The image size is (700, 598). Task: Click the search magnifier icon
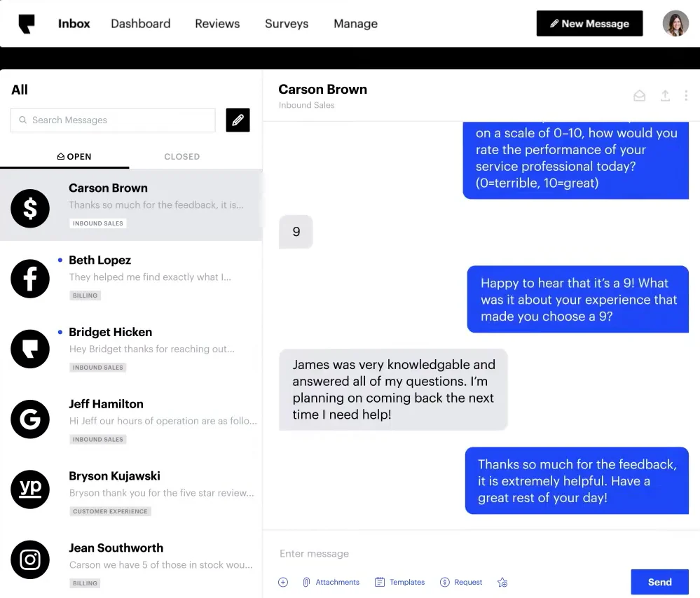22,120
